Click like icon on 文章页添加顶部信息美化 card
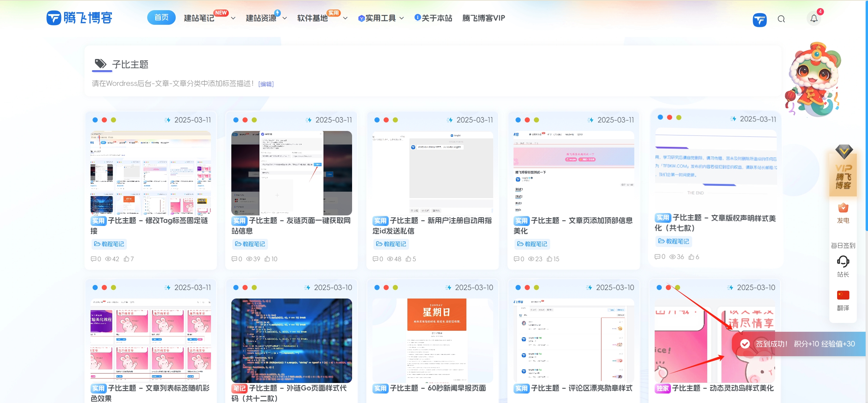868x403 pixels. 549,259
